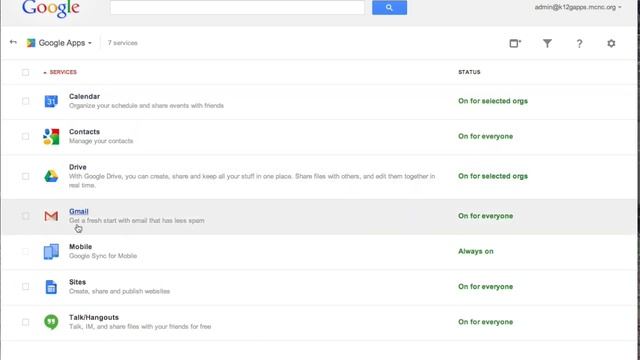The width and height of the screenshot is (640, 360).
Task: Check the Mobile row checkbox
Action: click(x=25, y=251)
